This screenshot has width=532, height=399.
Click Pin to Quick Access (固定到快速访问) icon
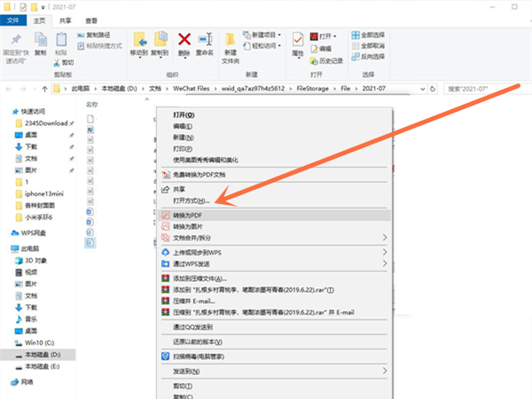[x=17, y=44]
